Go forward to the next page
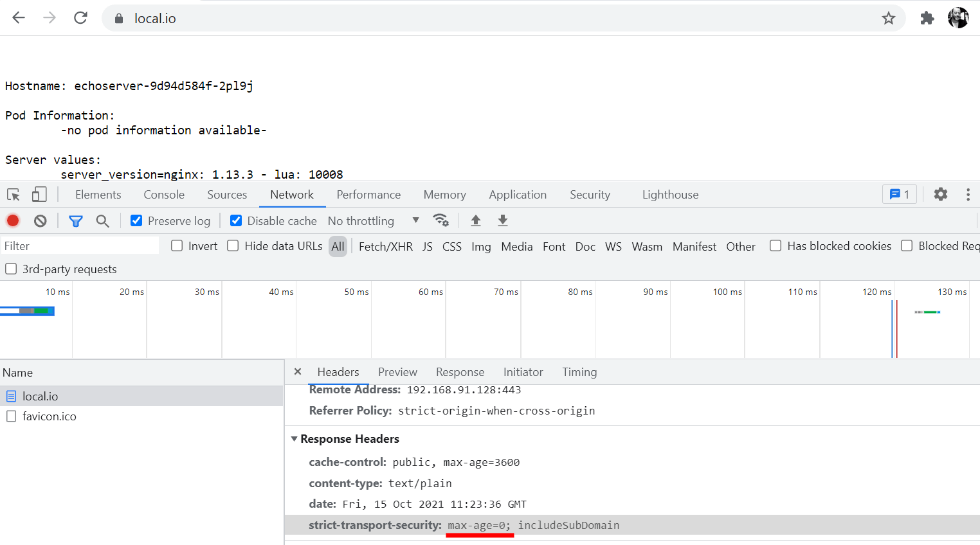Screen dimensions: 980x545 tap(50, 18)
